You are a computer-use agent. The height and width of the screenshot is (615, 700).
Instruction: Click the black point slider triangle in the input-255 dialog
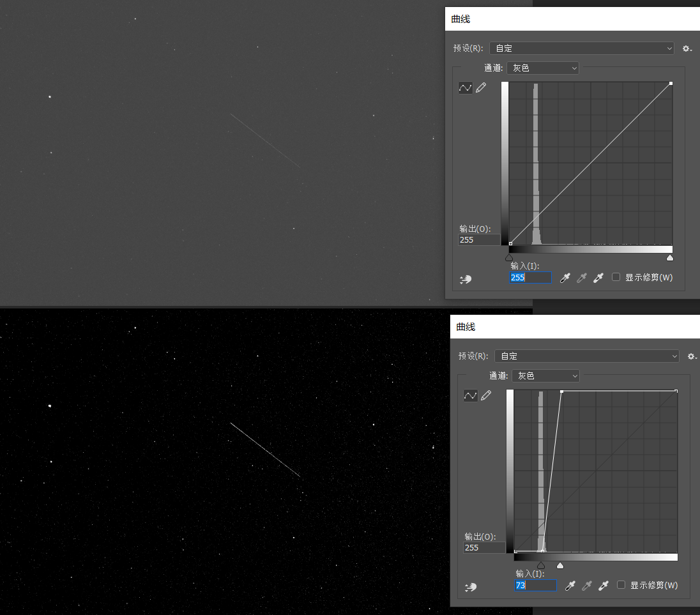[x=509, y=257]
